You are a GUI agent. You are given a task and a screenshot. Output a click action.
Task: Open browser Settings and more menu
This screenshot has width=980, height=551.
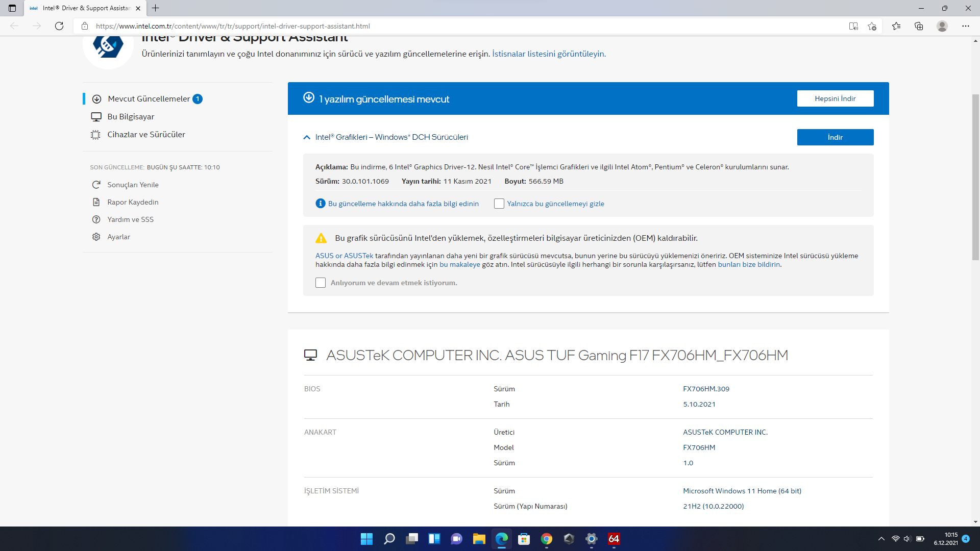(965, 26)
